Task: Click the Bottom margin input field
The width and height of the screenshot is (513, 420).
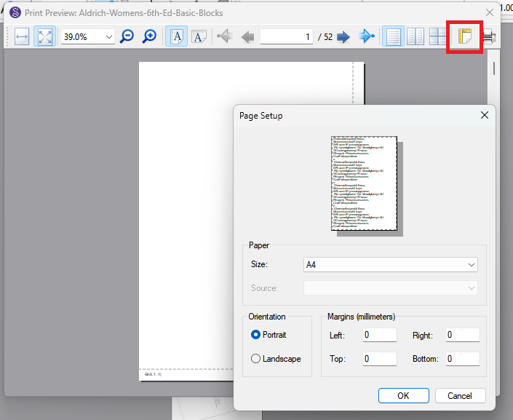Action: pyautogui.click(x=463, y=359)
